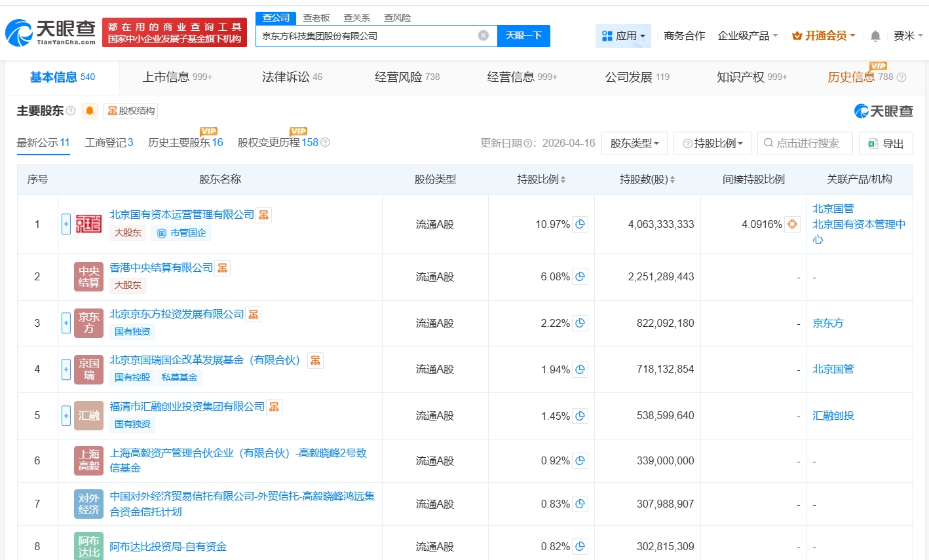Screen dimensions: 929x560
Task: Open the notification bell in header
Action: (875, 36)
